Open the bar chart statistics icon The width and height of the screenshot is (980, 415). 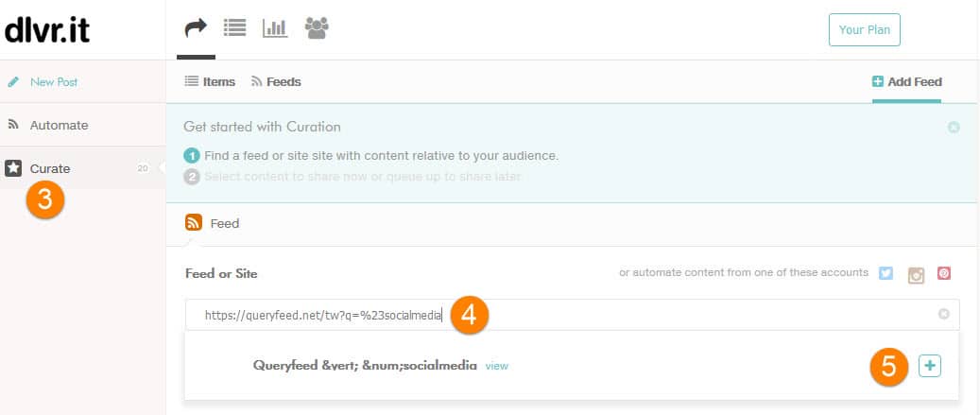click(x=275, y=28)
